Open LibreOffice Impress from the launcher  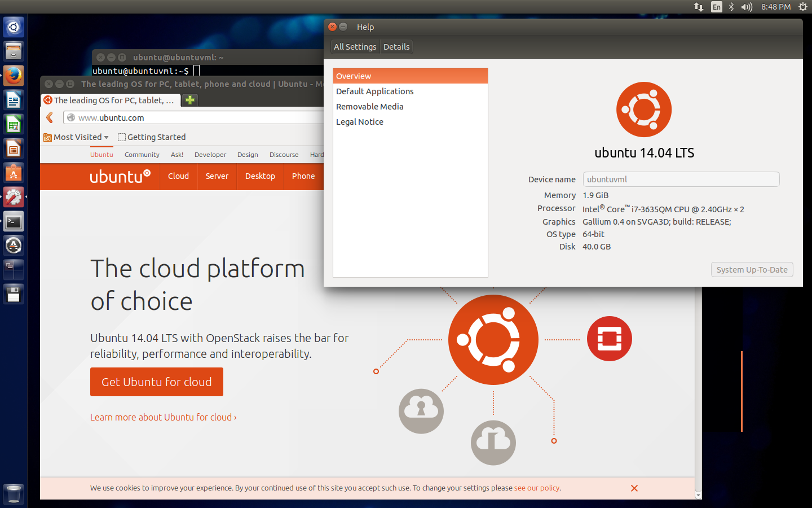click(14, 148)
